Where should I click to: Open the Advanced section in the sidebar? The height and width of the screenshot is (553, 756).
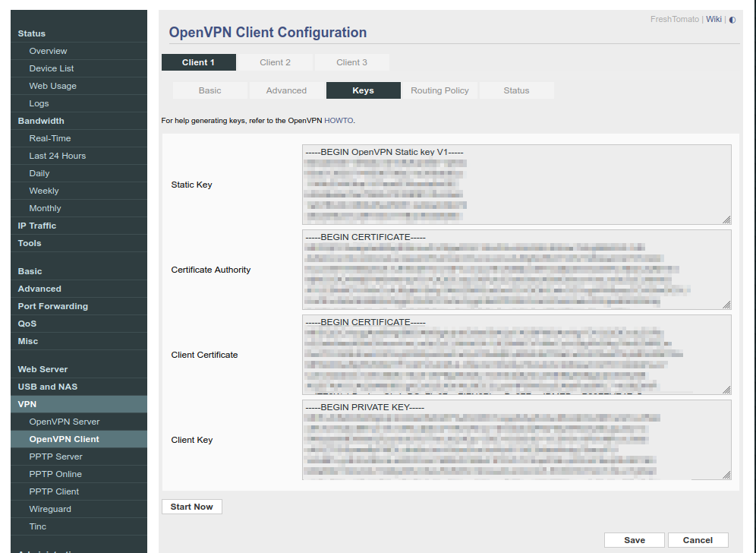pos(79,289)
